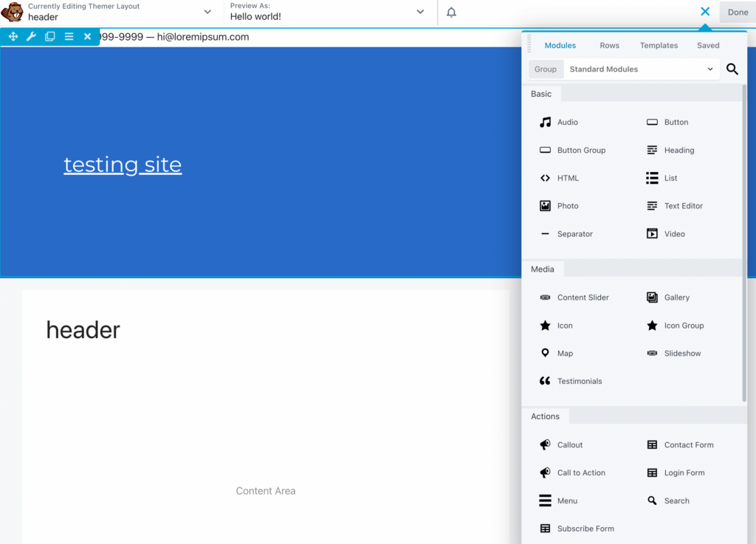The width and height of the screenshot is (756, 544).
Task: Follow the testing site link
Action: (x=123, y=165)
